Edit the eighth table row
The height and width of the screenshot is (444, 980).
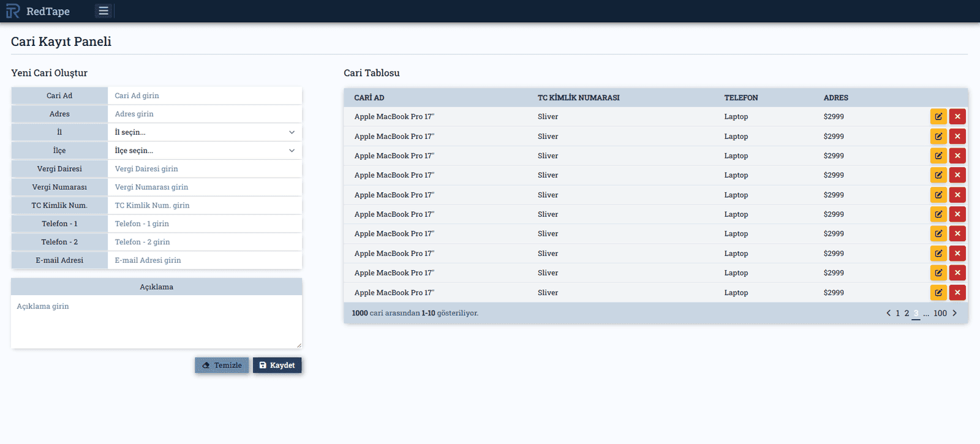tap(938, 253)
